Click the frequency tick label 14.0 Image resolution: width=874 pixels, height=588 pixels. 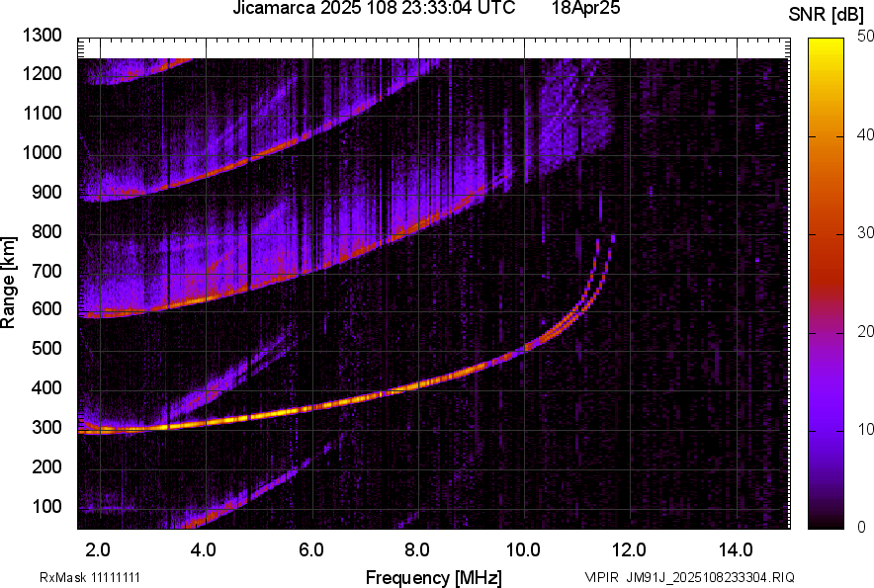736,550
